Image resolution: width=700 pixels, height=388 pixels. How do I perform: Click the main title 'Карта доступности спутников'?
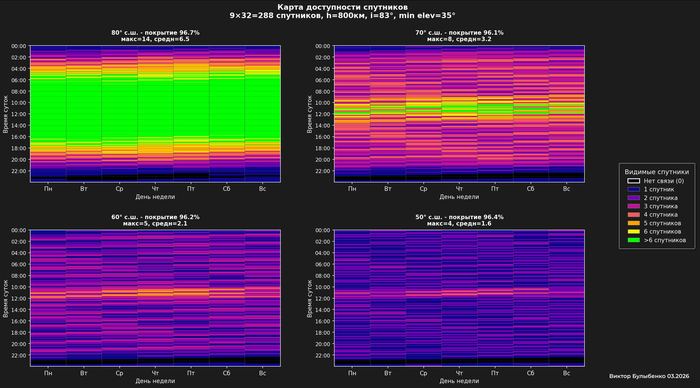coord(342,7)
